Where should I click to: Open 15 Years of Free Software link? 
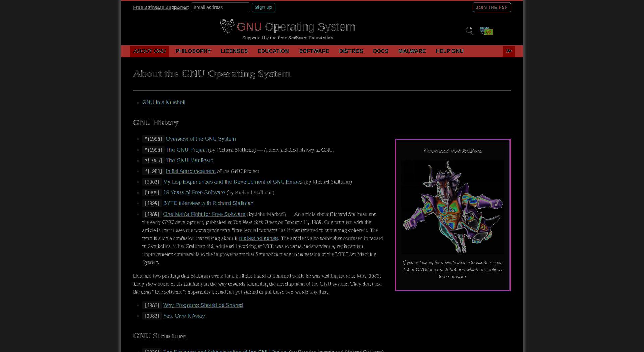(x=194, y=193)
